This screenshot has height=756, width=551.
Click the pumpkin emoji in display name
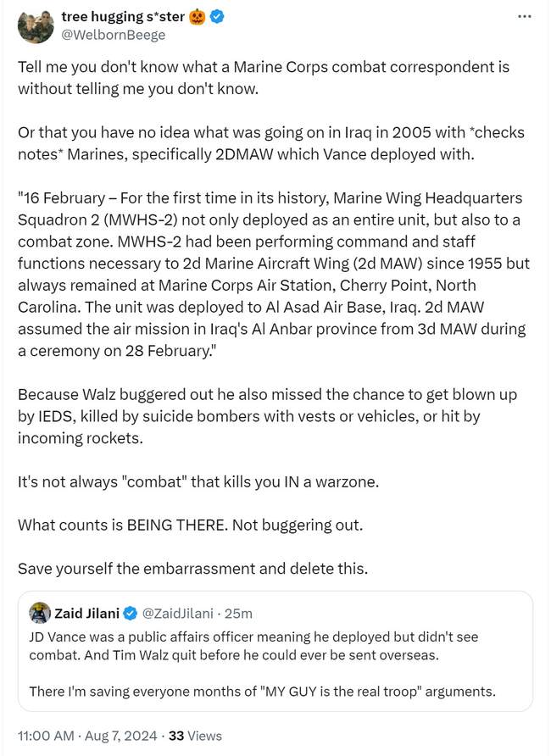(199, 17)
